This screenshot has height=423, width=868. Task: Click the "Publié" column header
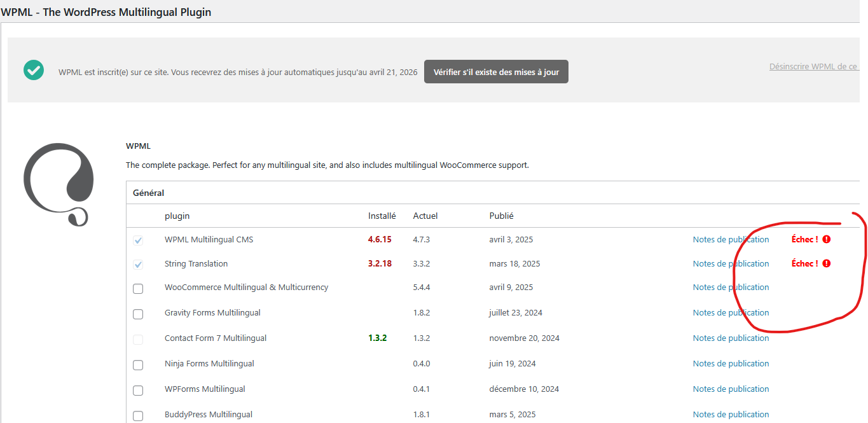click(502, 216)
